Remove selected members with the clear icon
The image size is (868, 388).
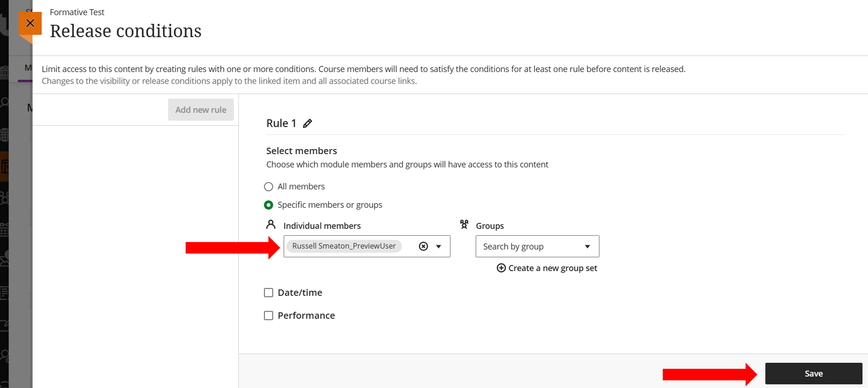423,246
